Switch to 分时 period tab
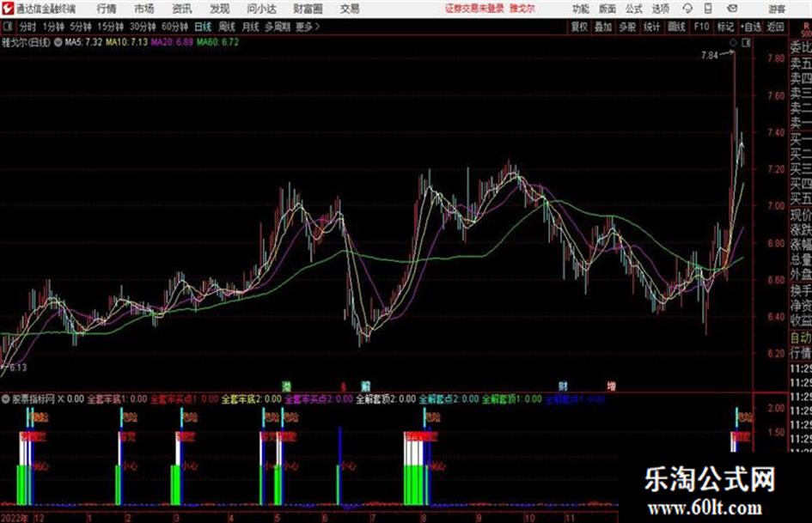The width and height of the screenshot is (812, 523). coord(28,27)
